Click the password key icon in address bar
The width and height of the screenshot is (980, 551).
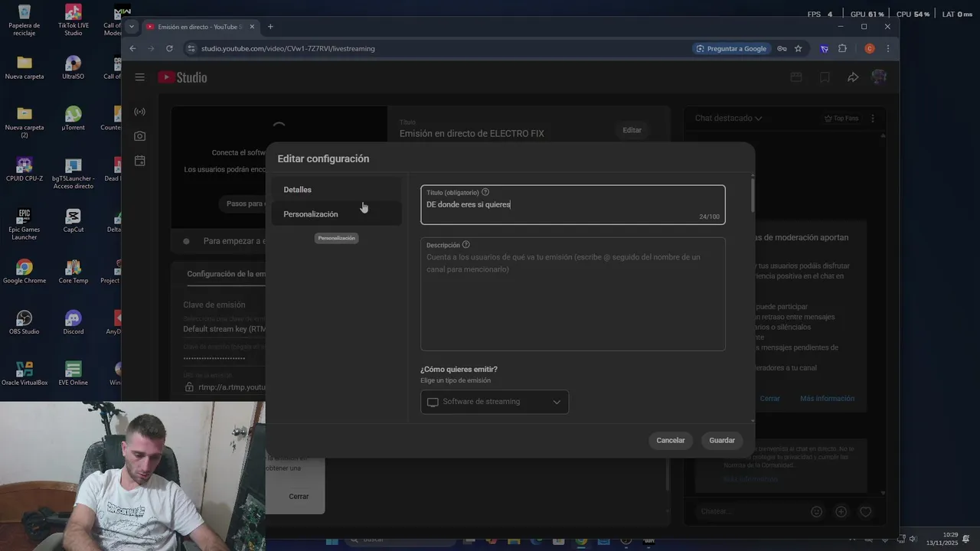782,48
